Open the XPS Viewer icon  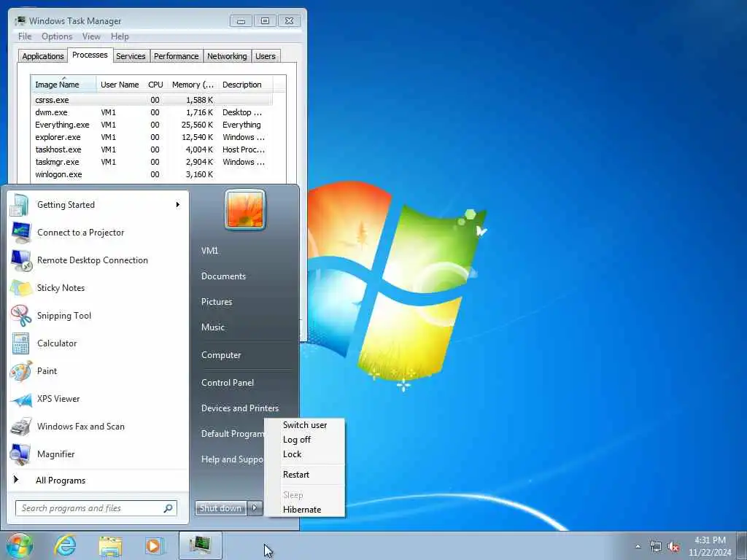point(21,399)
